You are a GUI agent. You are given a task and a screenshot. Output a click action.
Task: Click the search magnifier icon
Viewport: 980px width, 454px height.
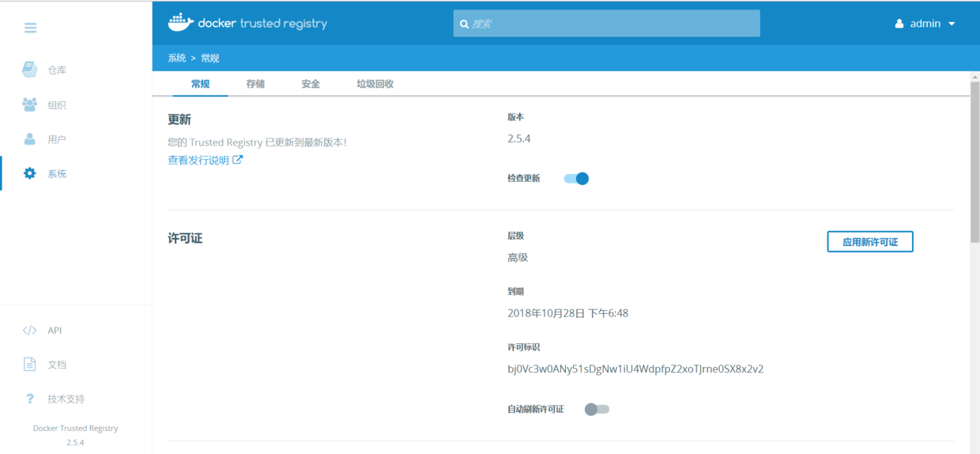point(464,24)
